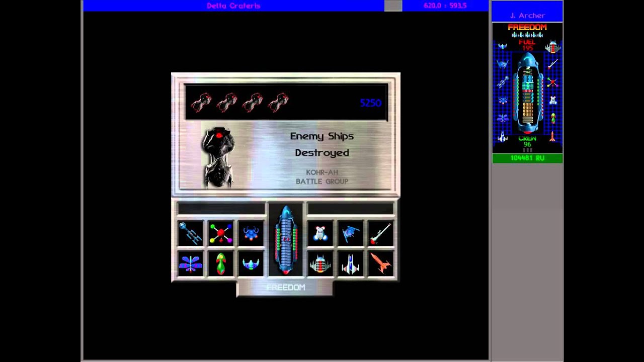Click the flagship cutaway in the status panel

pyautogui.click(x=527, y=94)
